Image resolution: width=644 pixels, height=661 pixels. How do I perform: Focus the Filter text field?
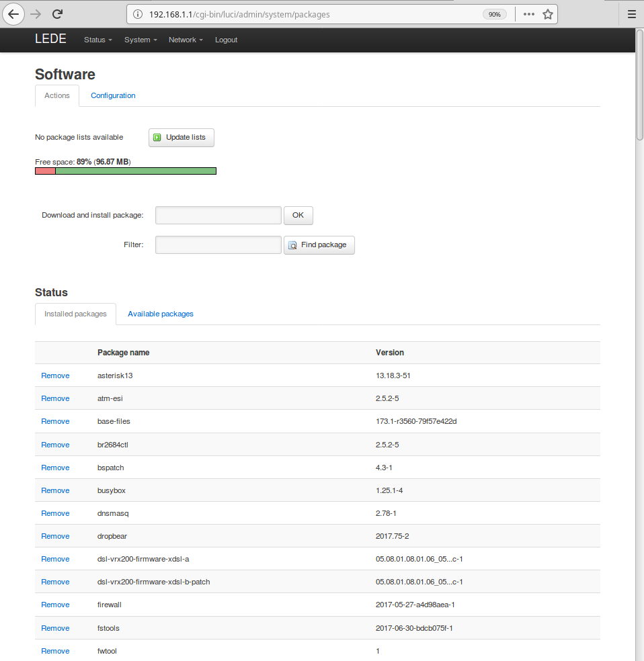point(218,245)
